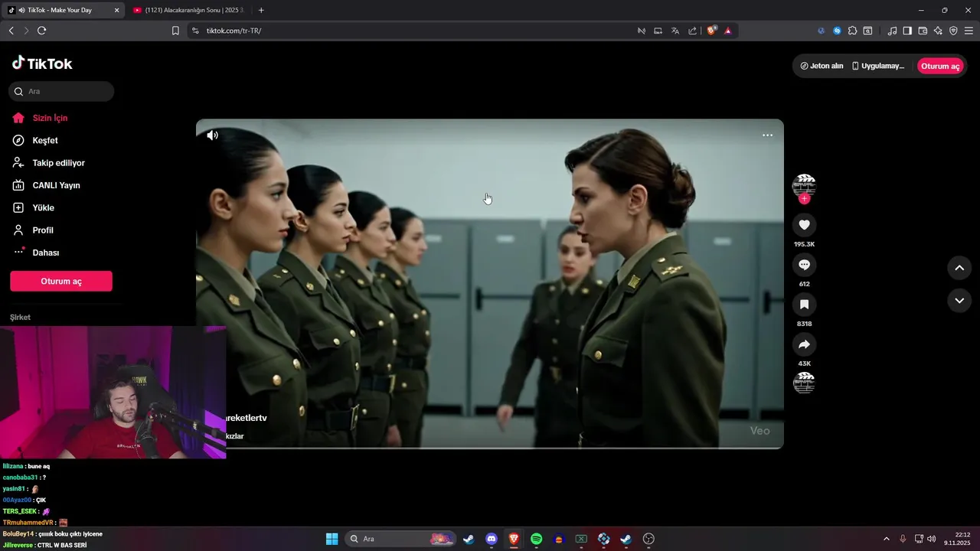
Task: Open Discord from the taskbar
Action: click(x=492, y=539)
